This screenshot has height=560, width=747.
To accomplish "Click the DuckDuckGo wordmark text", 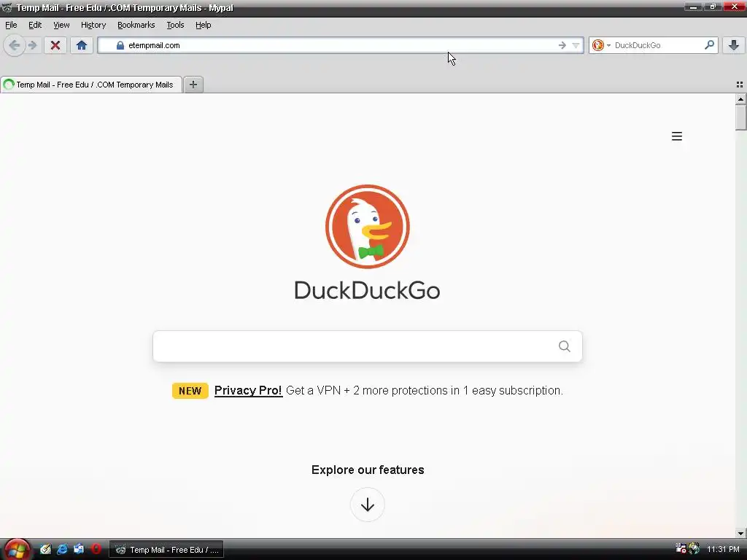I will 368,290.
